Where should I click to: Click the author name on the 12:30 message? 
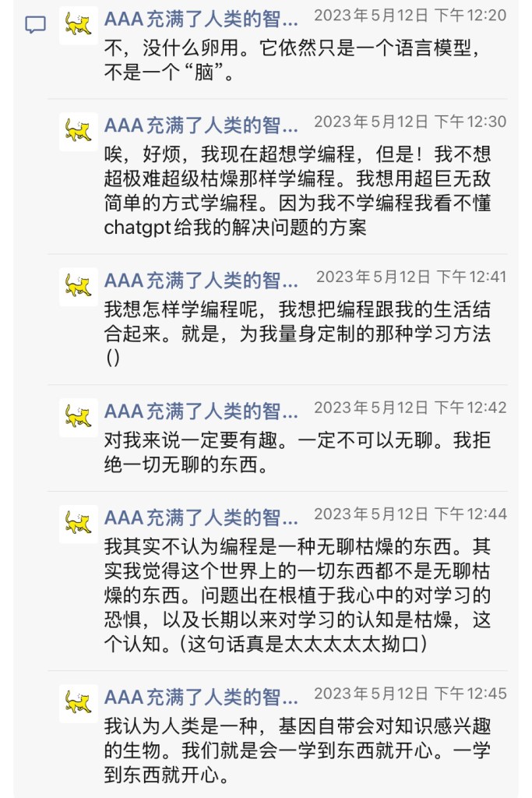(201, 124)
